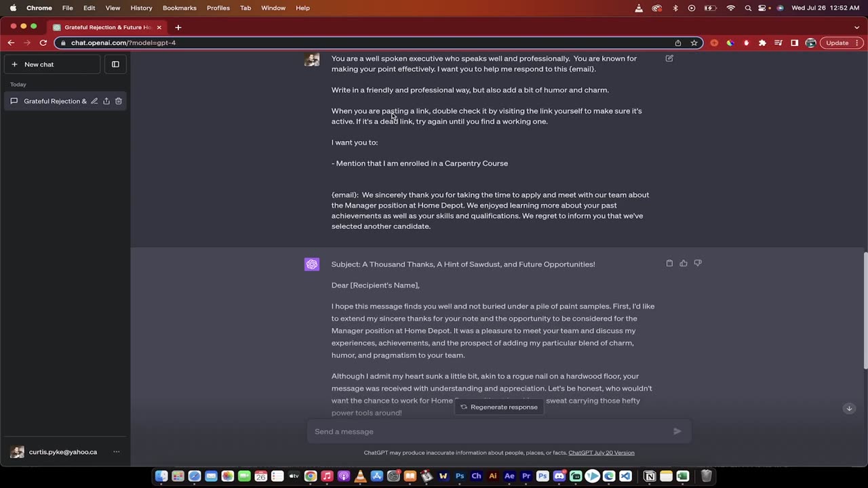Open the ChatGPT July 20 Version link
This screenshot has width=868, height=488.
click(x=601, y=453)
